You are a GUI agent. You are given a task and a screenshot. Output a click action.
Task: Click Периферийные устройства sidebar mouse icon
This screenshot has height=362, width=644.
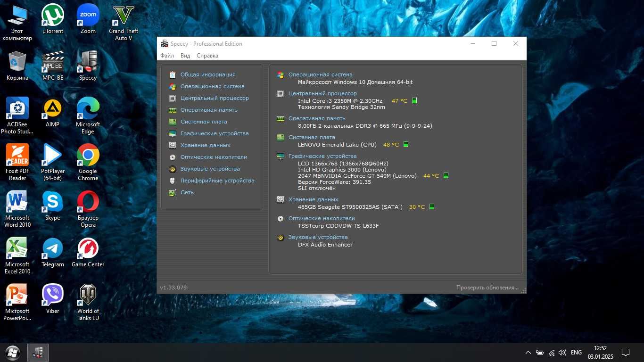point(173,181)
